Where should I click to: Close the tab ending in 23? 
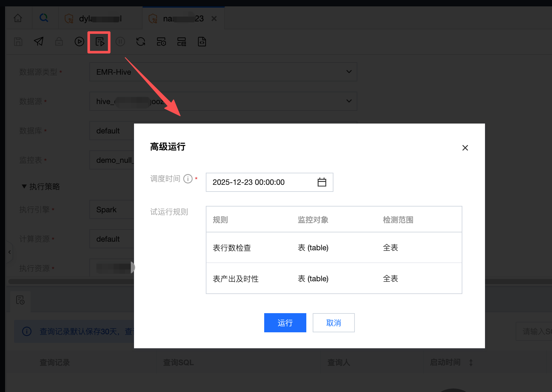[214, 19]
